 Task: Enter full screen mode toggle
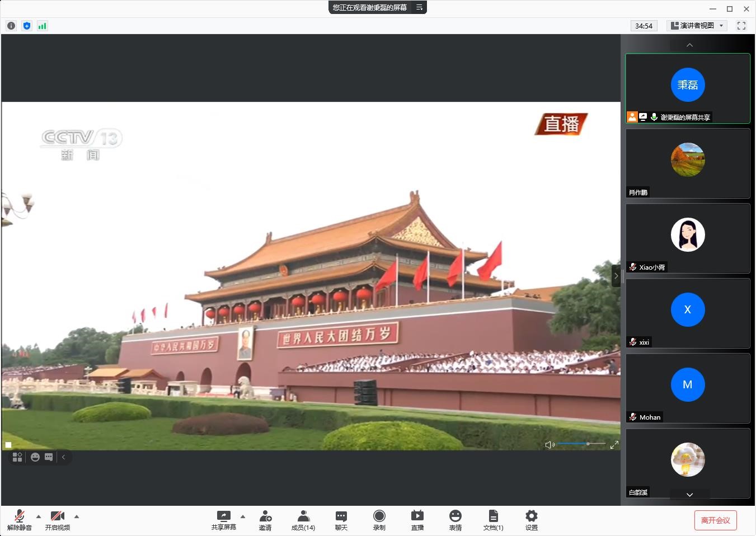coord(741,26)
